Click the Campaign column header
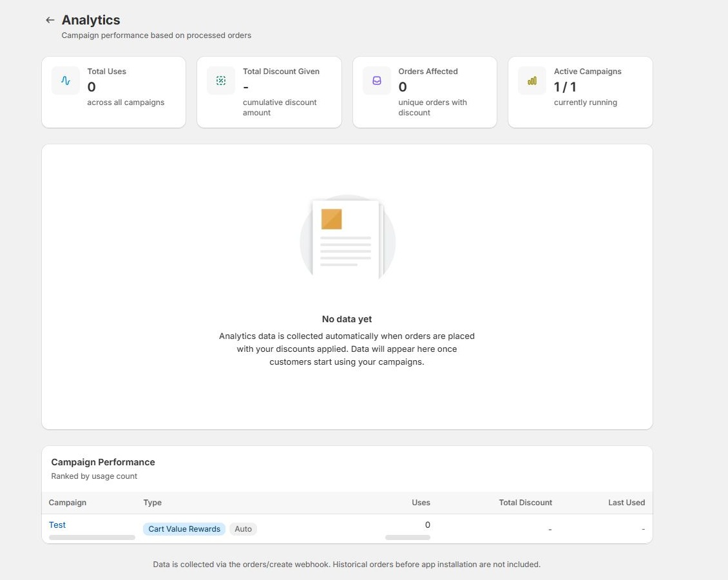Screen dimensions: 728x580 (67, 503)
